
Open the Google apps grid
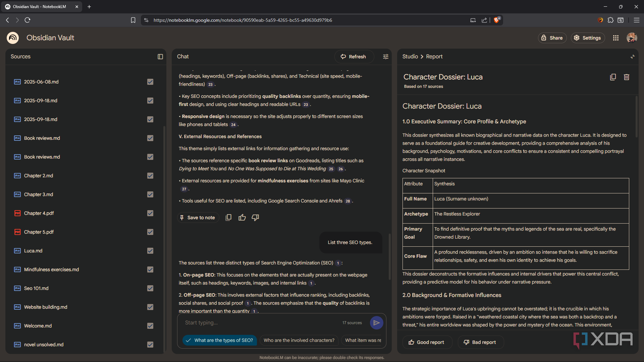[x=616, y=38]
